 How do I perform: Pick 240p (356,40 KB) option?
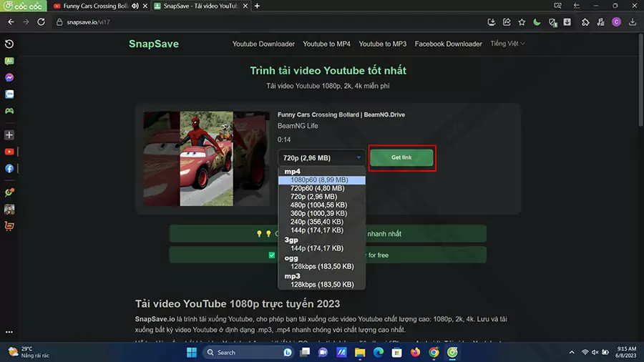[x=321, y=222]
